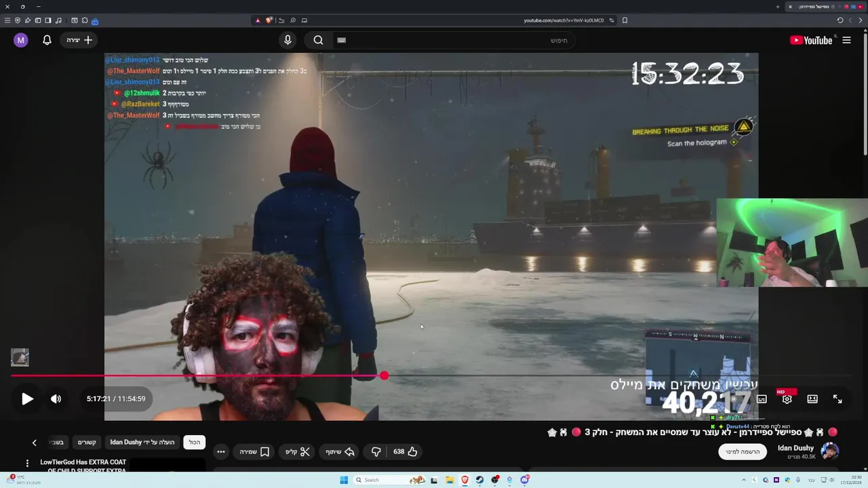The width and height of the screenshot is (868, 488).
Task: Open Windows Start menu
Action: click(x=344, y=480)
